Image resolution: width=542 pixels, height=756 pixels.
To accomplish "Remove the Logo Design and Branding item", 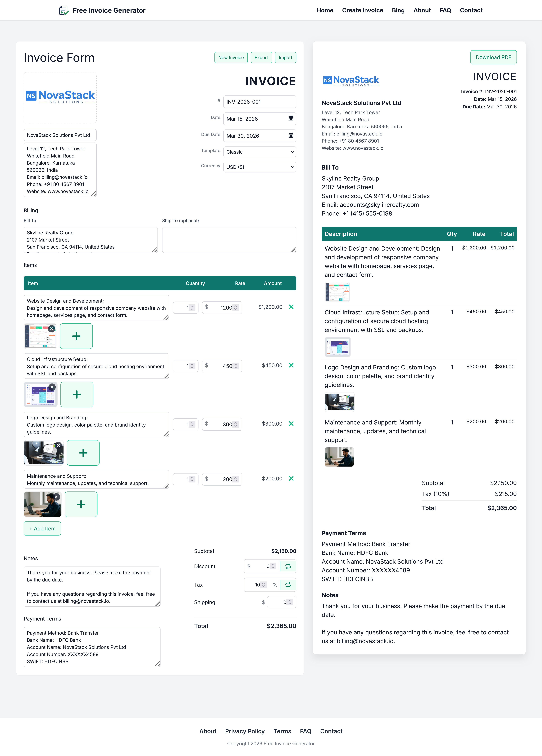I will [291, 424].
